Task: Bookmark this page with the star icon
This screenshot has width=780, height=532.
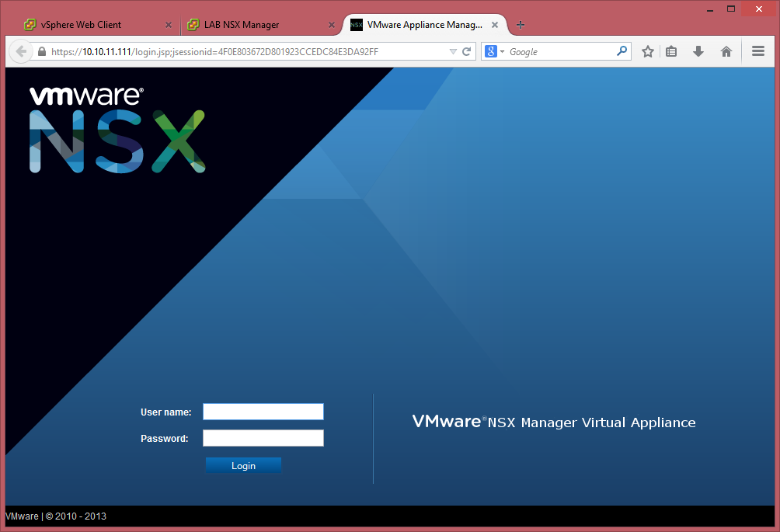Action: click(648, 51)
